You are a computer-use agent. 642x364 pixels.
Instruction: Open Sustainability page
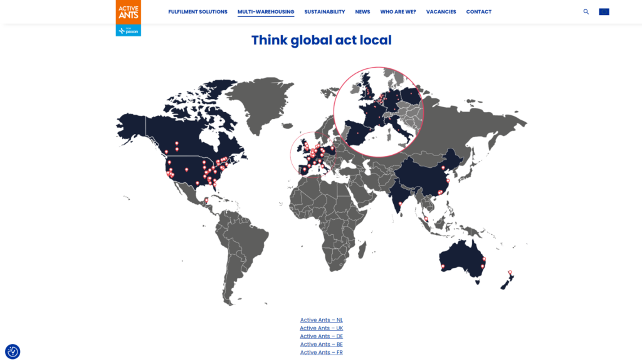(325, 12)
